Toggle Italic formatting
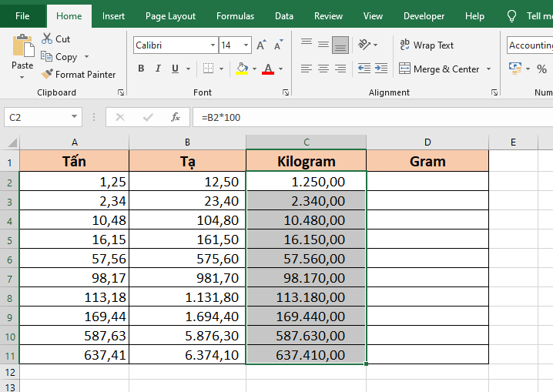The width and height of the screenshot is (553, 392). coord(159,69)
